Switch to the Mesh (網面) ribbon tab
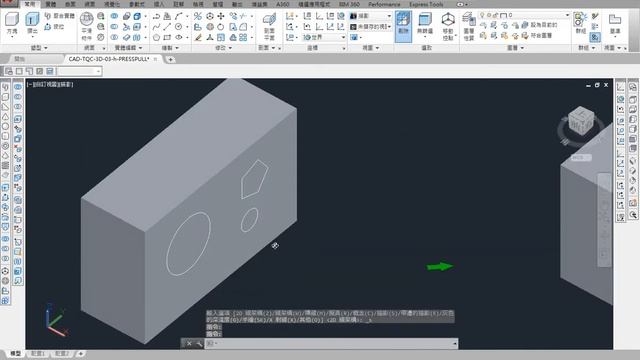Image resolution: width=640 pixels, height=360 pixels. coord(89,4)
